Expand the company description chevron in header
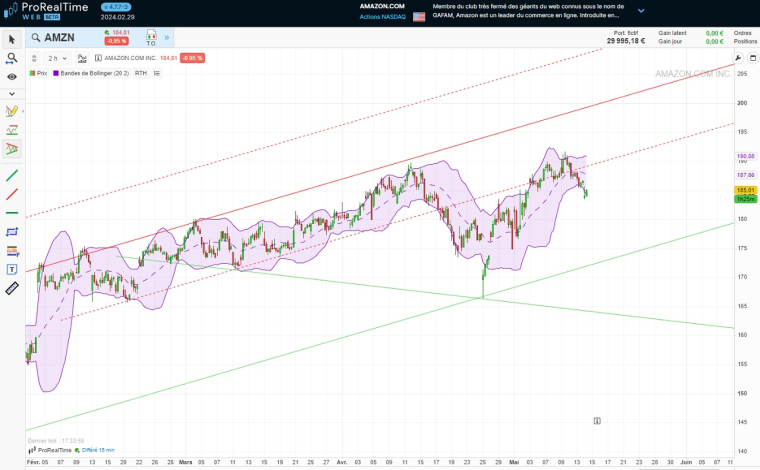 [641, 11]
